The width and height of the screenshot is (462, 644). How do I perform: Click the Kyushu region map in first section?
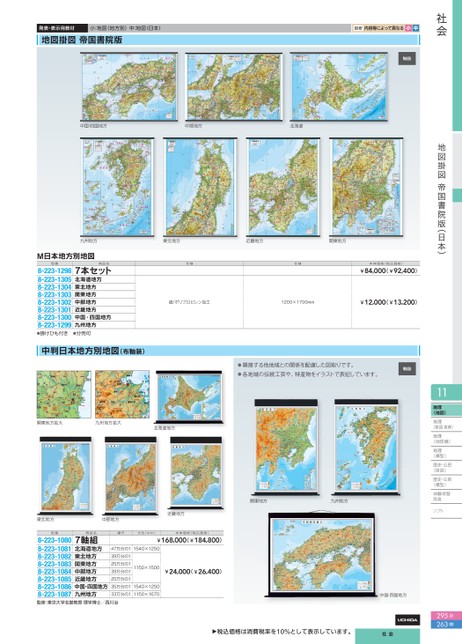pos(117,187)
